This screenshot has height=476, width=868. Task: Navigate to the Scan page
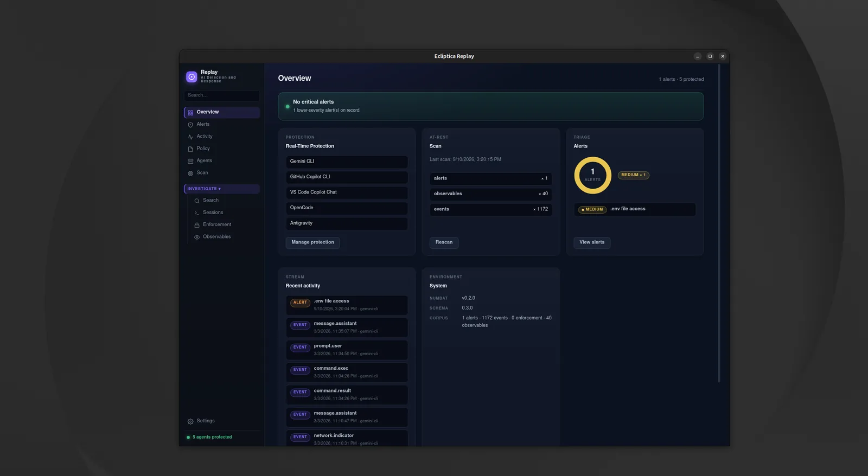click(221, 173)
